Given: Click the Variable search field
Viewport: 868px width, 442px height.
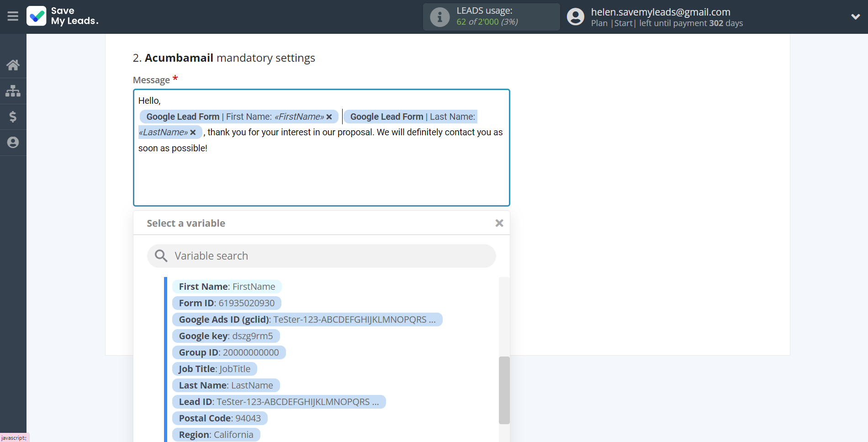Looking at the screenshot, I should (322, 256).
